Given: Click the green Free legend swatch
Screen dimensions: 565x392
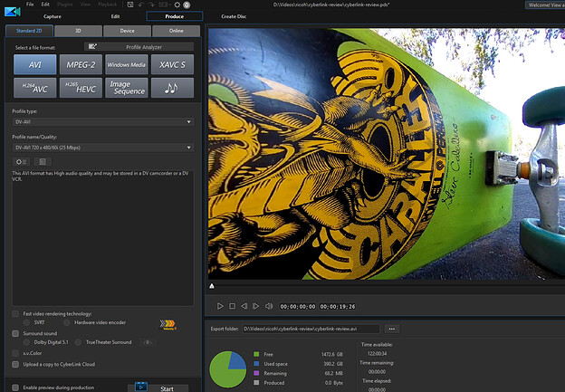Looking at the screenshot, I should click(x=256, y=355).
